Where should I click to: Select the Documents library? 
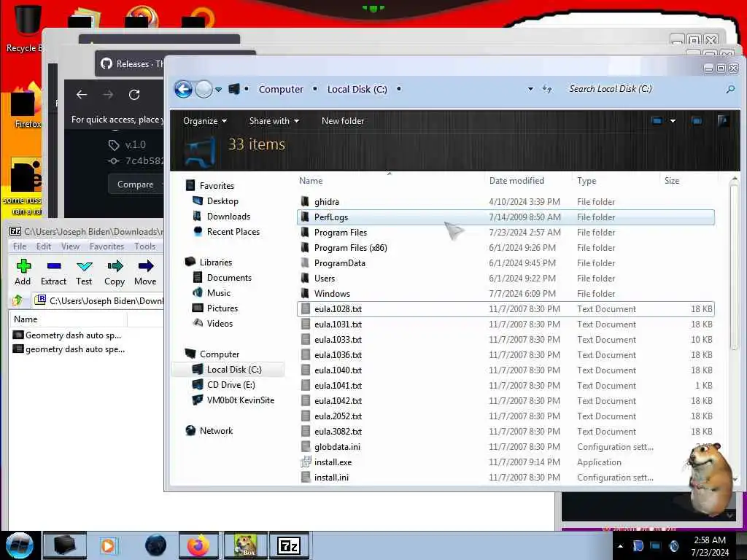228,278
